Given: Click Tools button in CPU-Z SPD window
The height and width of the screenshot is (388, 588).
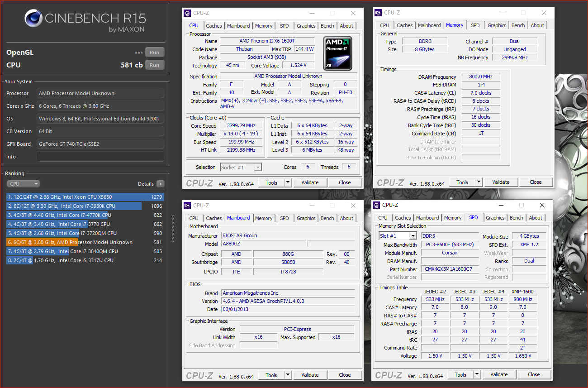Looking at the screenshot, I should point(460,374).
